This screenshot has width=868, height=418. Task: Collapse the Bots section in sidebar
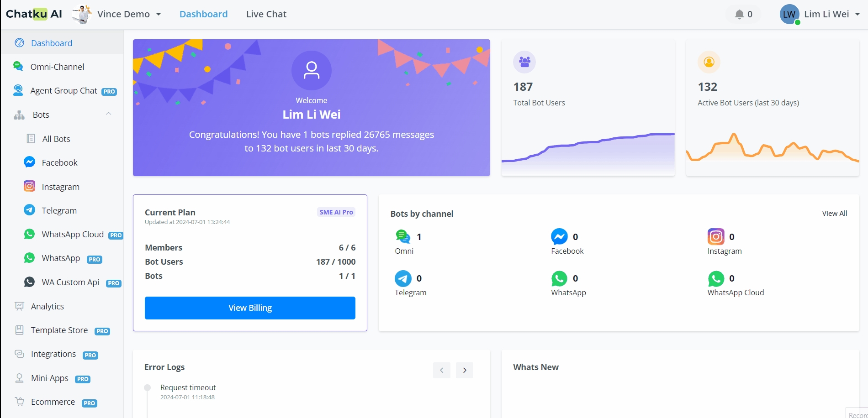108,114
